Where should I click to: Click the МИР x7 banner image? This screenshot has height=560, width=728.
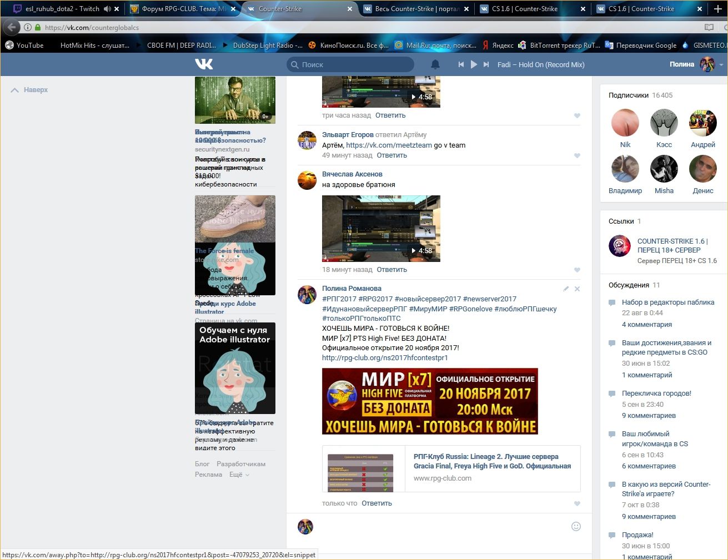430,401
